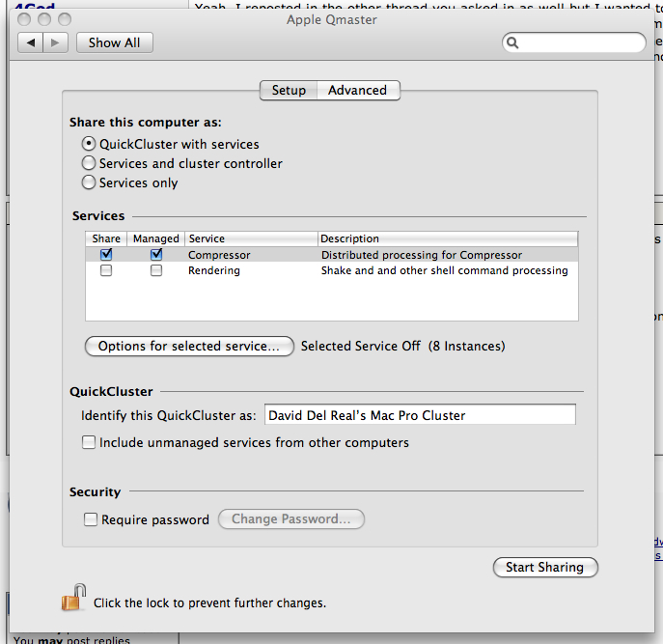Select the Rendering service row
663x644 pixels.
tap(332, 270)
